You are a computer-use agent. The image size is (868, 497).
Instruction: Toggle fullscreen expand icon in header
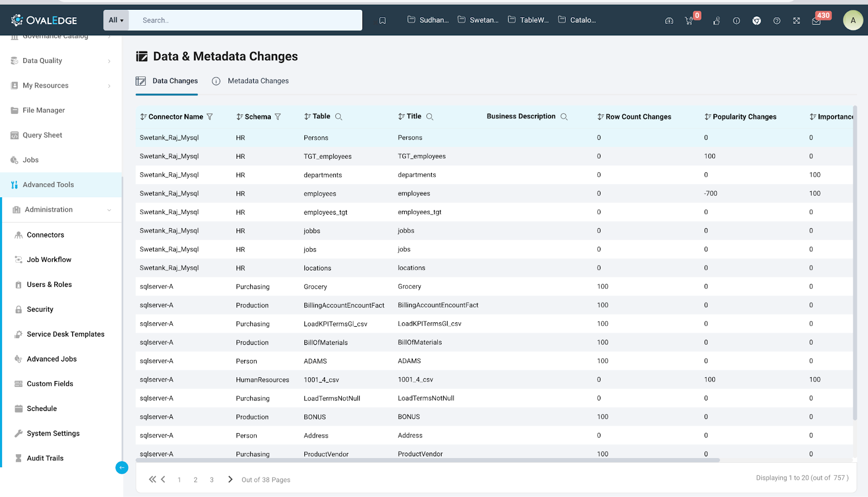(796, 21)
